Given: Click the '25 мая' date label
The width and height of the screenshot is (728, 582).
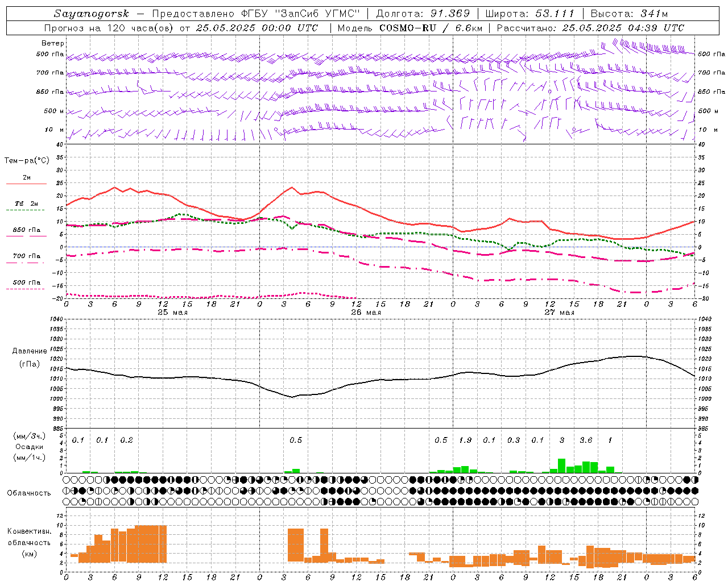Looking at the screenshot, I should pos(173,313).
